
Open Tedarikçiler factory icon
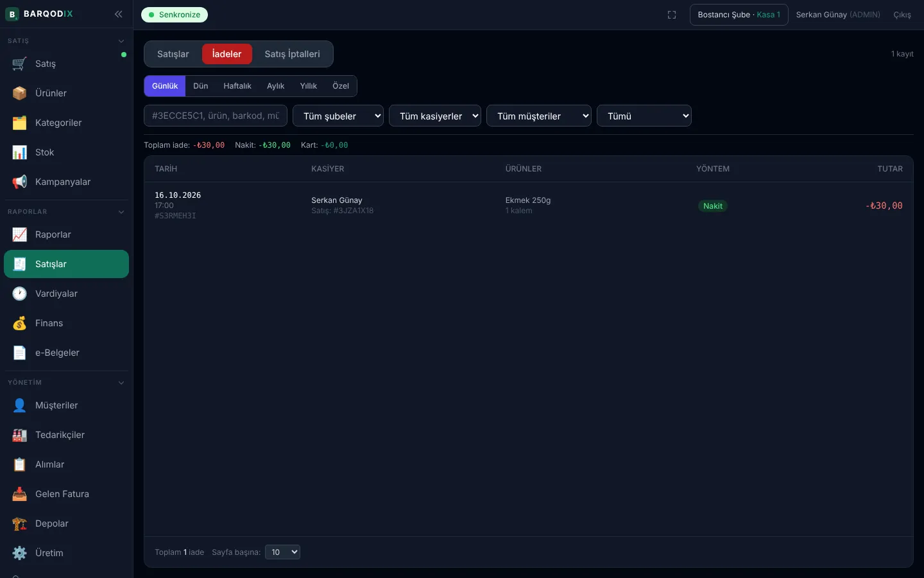[x=20, y=435]
